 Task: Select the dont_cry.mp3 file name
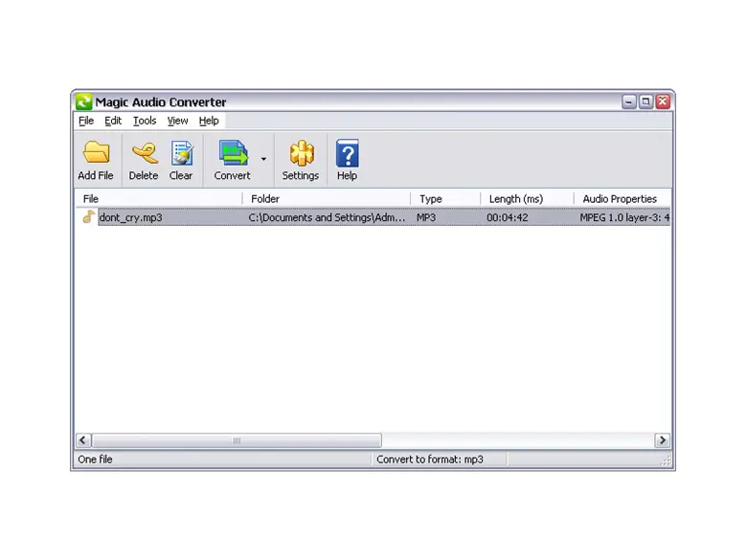point(130,217)
